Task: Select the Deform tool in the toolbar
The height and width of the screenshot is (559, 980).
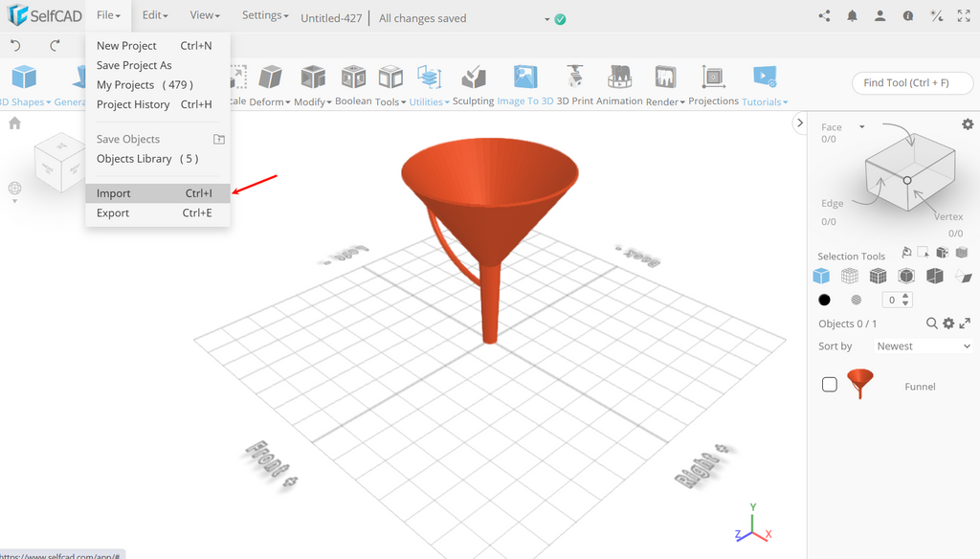Action: pos(270,78)
